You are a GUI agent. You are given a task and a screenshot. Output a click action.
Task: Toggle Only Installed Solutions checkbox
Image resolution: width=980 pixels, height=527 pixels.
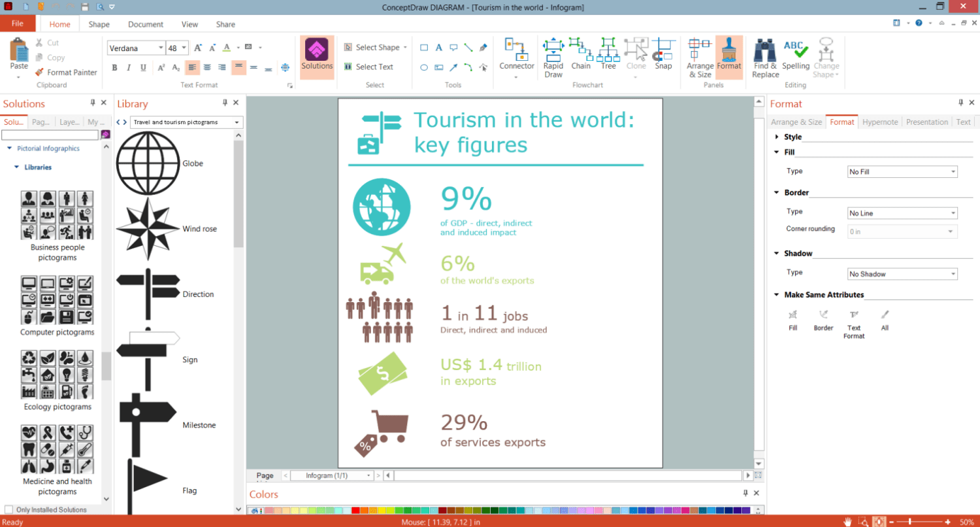[9, 509]
